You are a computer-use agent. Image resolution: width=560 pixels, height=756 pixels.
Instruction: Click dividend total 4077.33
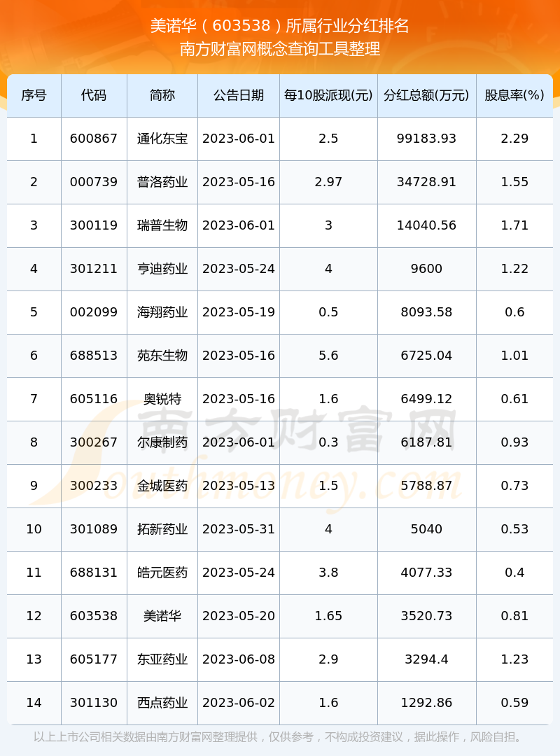coord(426,573)
